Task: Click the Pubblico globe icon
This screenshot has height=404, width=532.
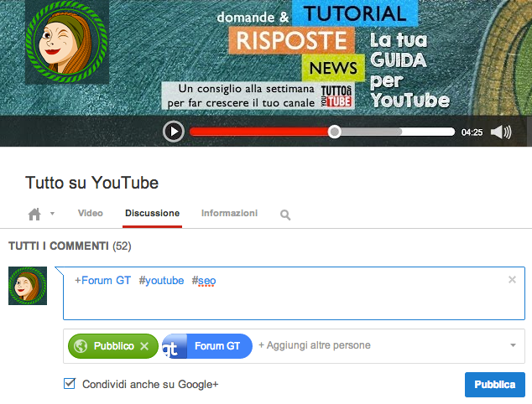Action: pos(81,346)
